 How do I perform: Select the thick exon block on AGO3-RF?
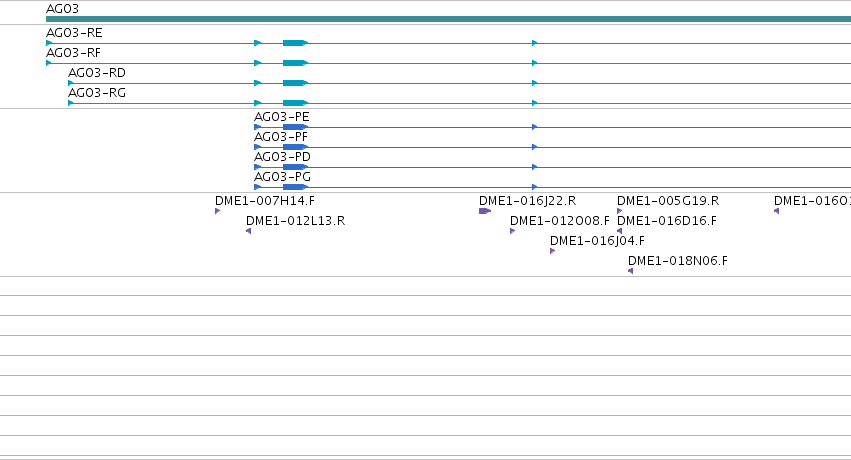(x=295, y=63)
